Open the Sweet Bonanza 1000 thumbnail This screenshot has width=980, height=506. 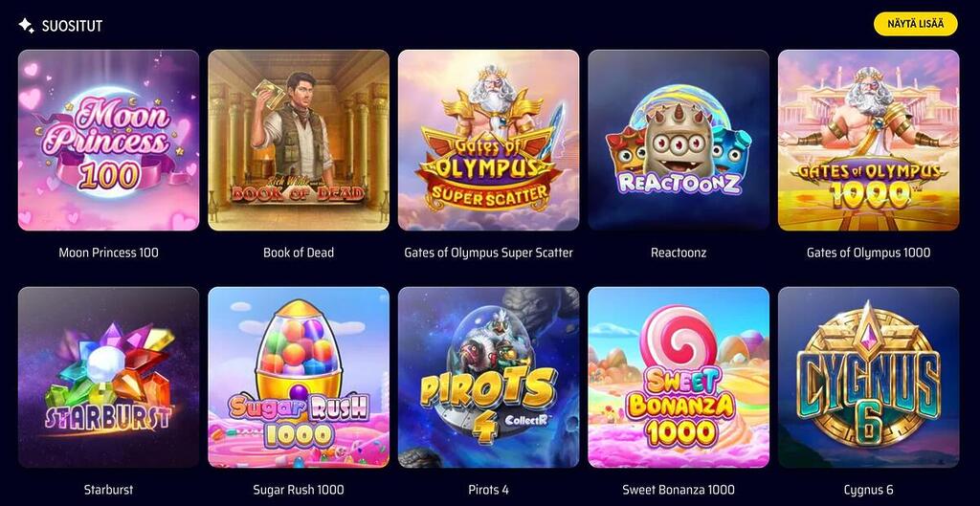click(x=679, y=377)
